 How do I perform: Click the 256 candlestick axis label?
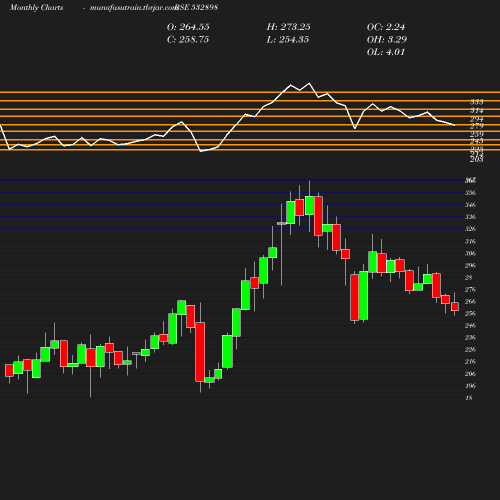click(x=470, y=313)
